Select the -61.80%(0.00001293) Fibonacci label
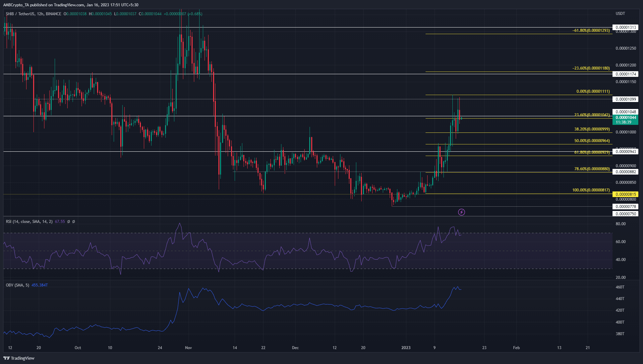 click(x=591, y=30)
